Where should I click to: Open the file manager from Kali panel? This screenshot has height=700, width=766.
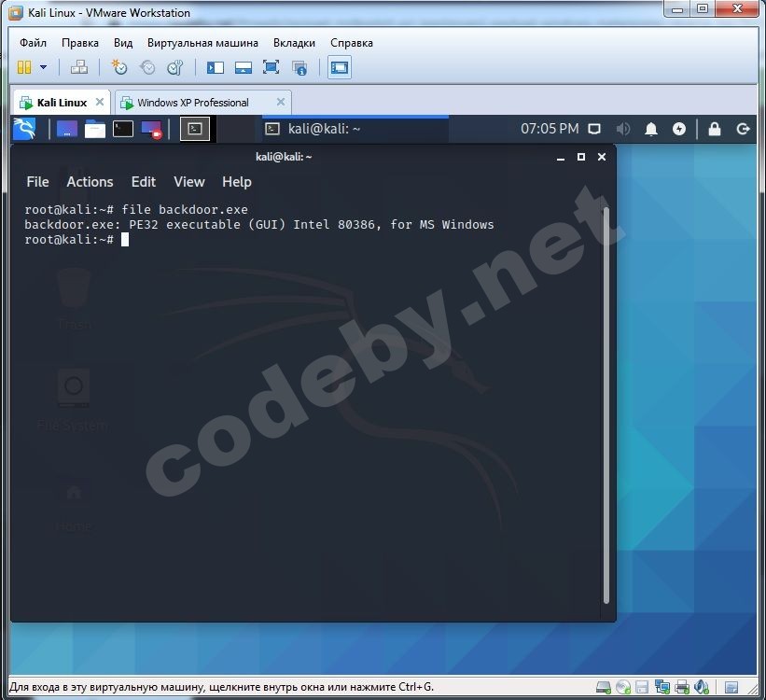(x=95, y=129)
